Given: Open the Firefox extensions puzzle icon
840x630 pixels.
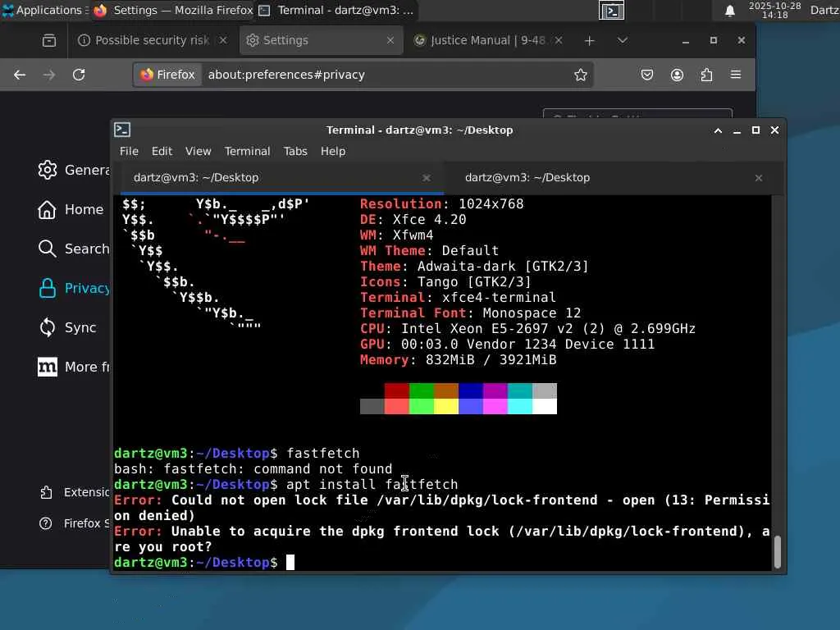Looking at the screenshot, I should pyautogui.click(x=706, y=75).
